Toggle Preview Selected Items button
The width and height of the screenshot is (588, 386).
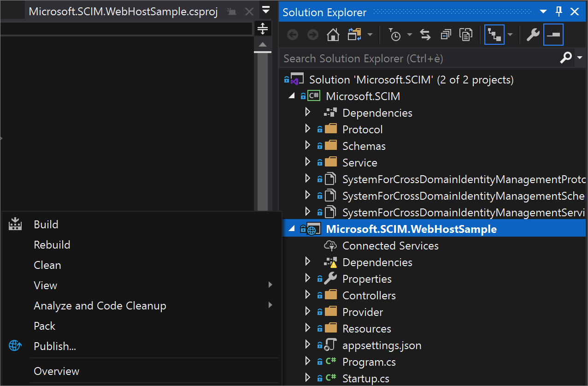coord(553,35)
